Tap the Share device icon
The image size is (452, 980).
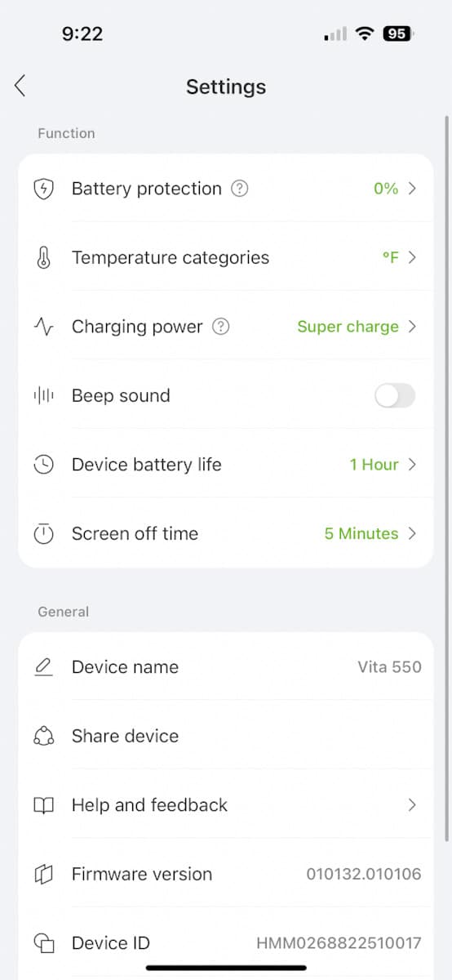(43, 736)
